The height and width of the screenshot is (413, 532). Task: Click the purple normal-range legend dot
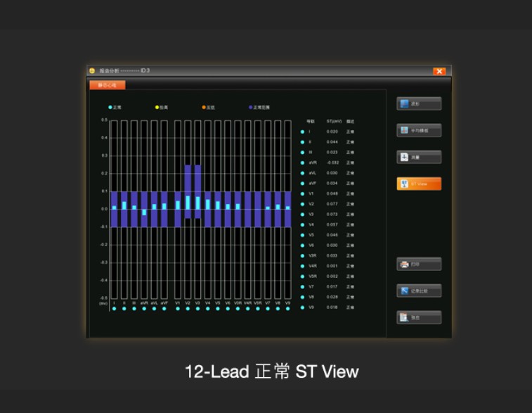(x=250, y=108)
